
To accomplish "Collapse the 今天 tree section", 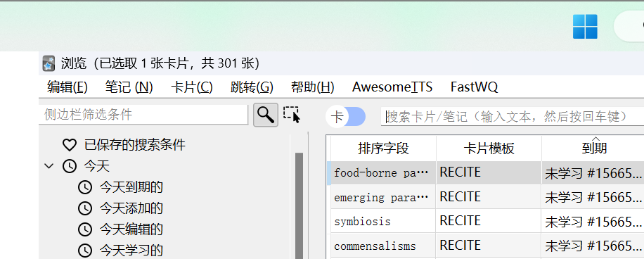I will [49, 166].
